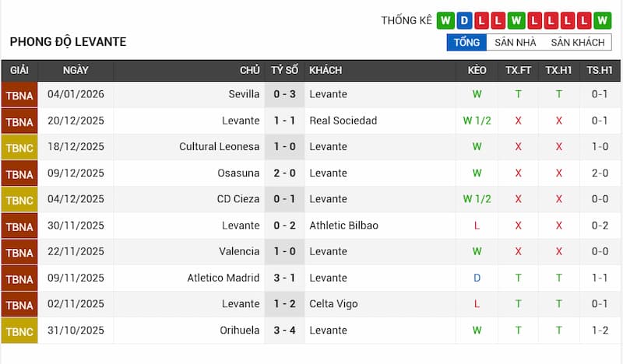
Task: Switch to the SÂN NHÀ tab
Action: click(515, 43)
